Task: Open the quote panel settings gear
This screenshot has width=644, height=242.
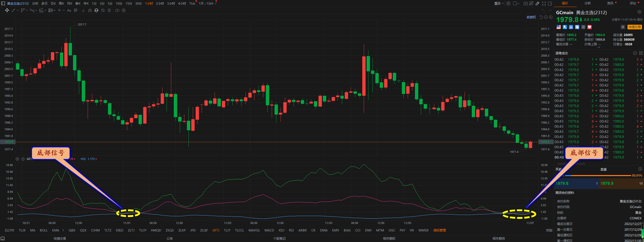Action: pyautogui.click(x=639, y=12)
